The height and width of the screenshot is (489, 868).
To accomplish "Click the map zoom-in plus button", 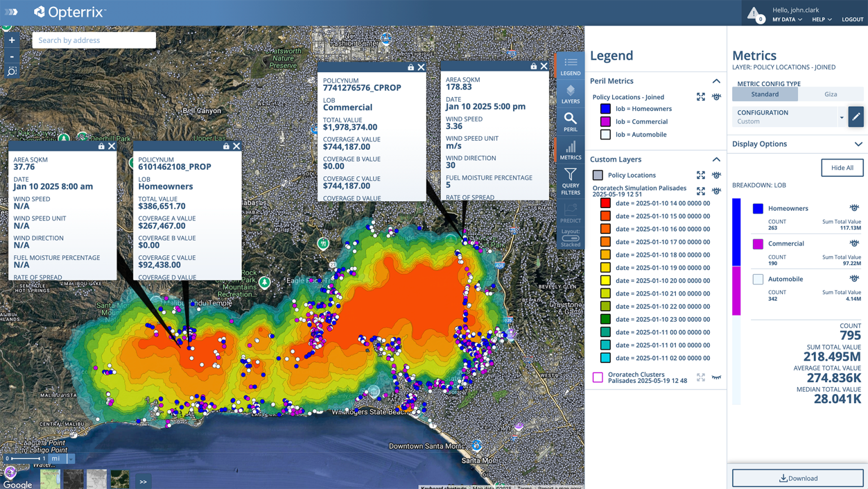I will pos(12,40).
